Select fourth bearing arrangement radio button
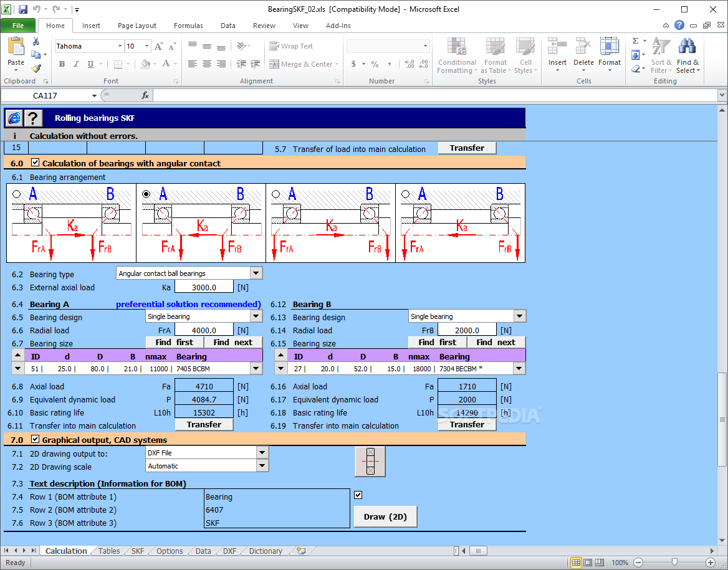This screenshot has width=728, height=570. click(x=405, y=194)
